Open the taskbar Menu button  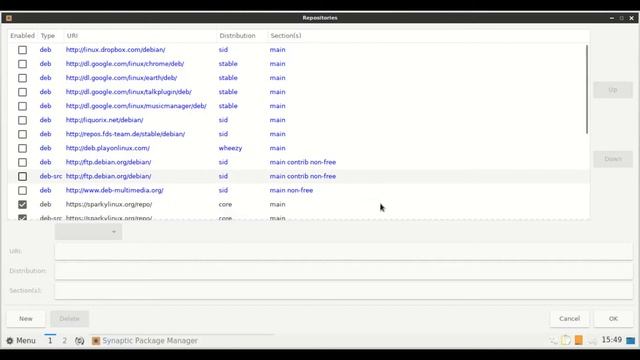(x=21, y=340)
